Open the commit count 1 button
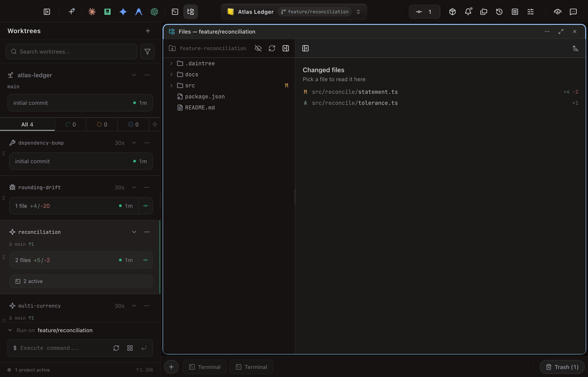 pos(424,12)
